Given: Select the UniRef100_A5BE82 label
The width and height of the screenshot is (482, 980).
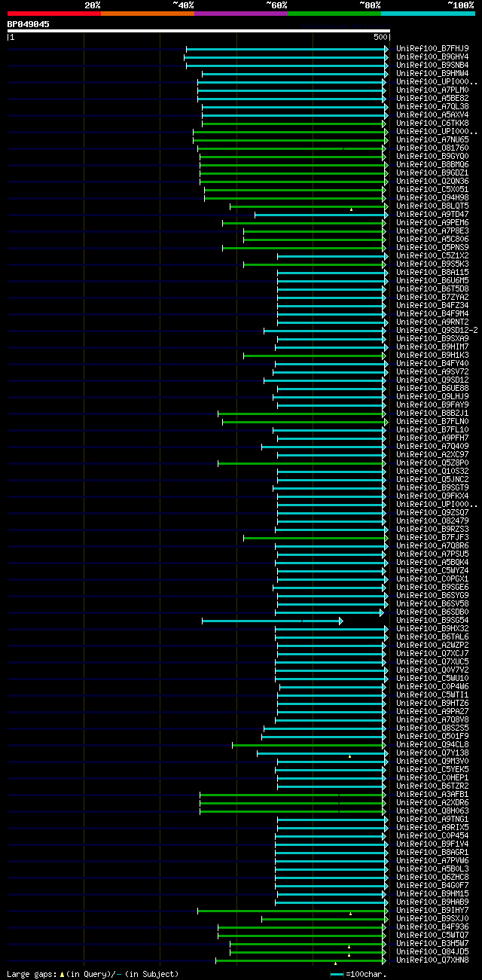Looking at the screenshot, I should 432,98.
